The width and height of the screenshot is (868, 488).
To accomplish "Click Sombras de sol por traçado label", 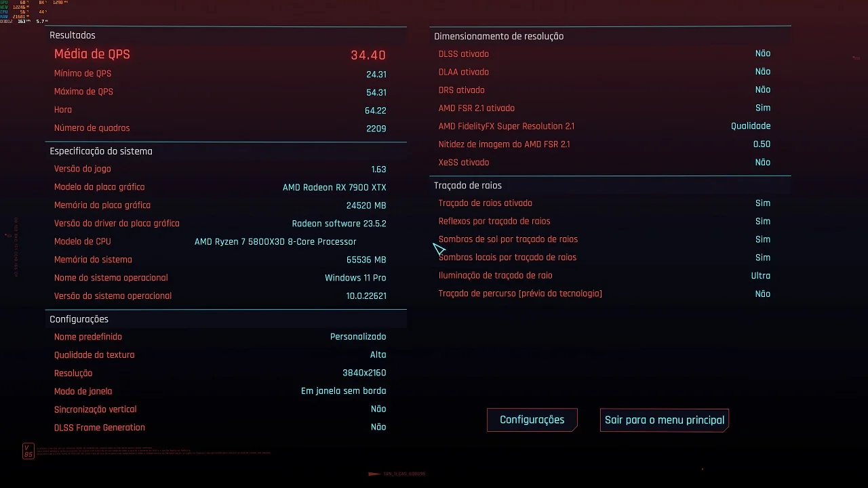I will click(x=509, y=239).
